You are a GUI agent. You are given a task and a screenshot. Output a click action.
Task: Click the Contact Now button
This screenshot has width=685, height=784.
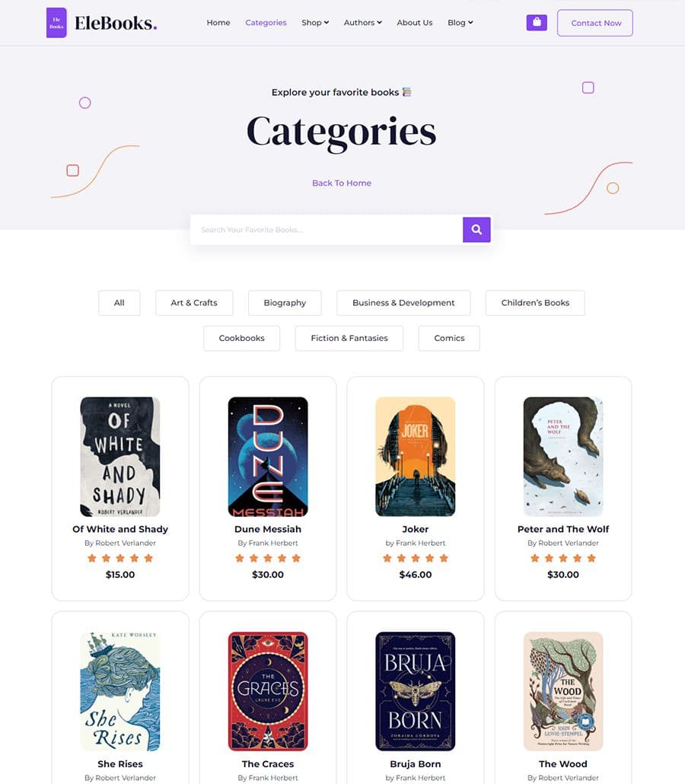point(595,23)
